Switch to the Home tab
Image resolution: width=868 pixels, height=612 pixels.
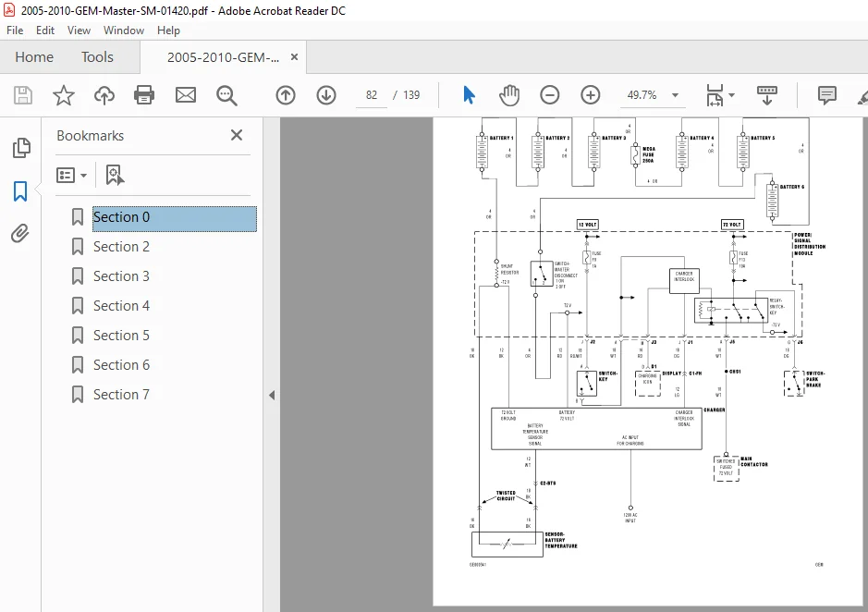[x=34, y=57]
